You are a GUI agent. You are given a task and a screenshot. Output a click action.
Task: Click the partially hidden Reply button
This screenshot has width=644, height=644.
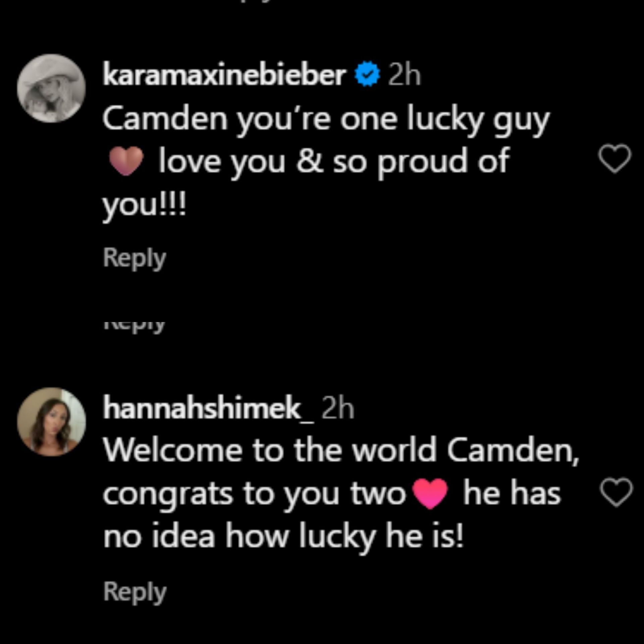click(134, 325)
